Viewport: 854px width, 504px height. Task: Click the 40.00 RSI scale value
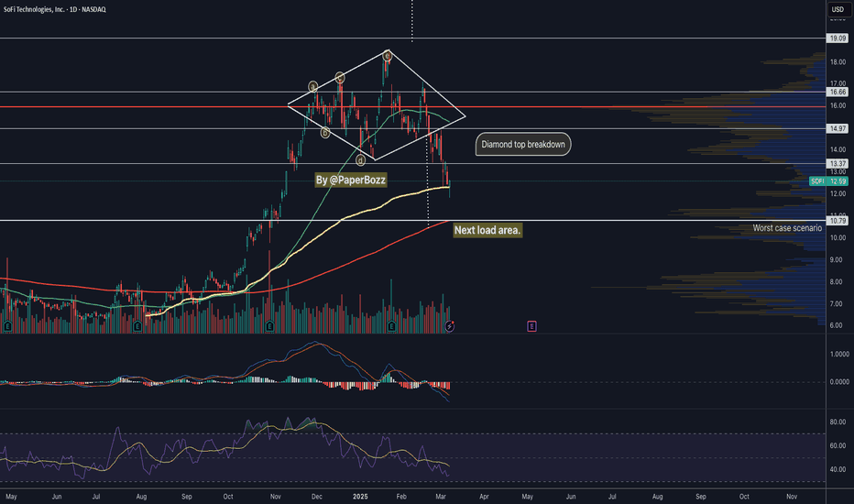[x=838, y=469]
